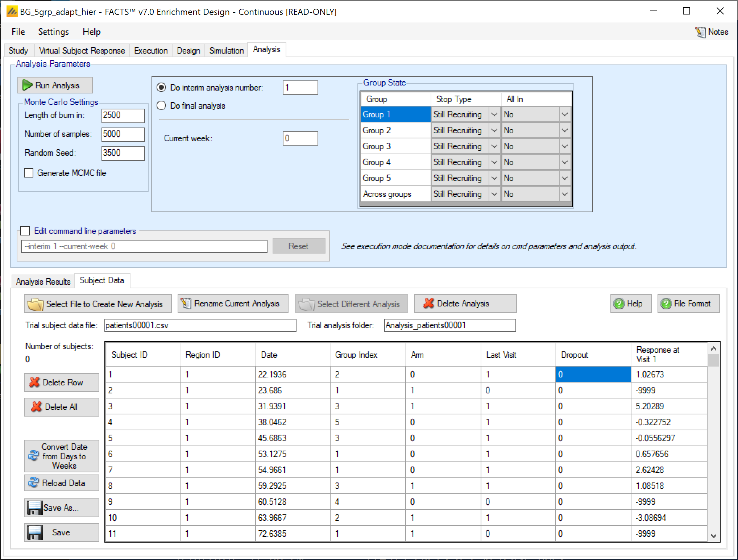Click the green Run Analysis play icon
The width and height of the screenshot is (738, 560).
27,85
